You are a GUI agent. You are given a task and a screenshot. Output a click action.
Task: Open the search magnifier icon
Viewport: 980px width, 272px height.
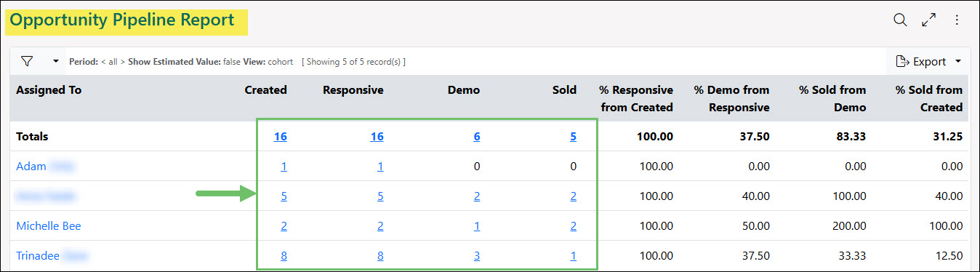pyautogui.click(x=900, y=20)
